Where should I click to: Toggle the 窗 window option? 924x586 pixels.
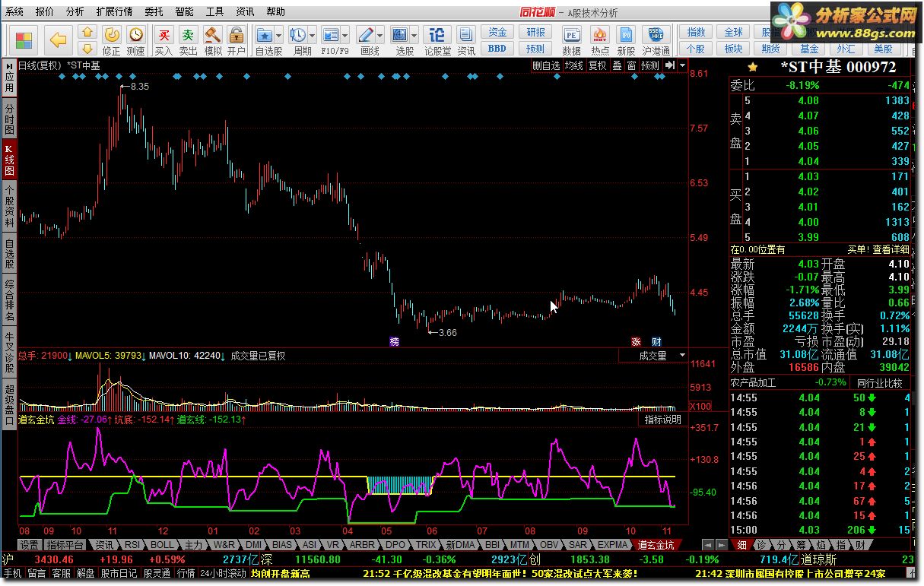tap(631, 65)
